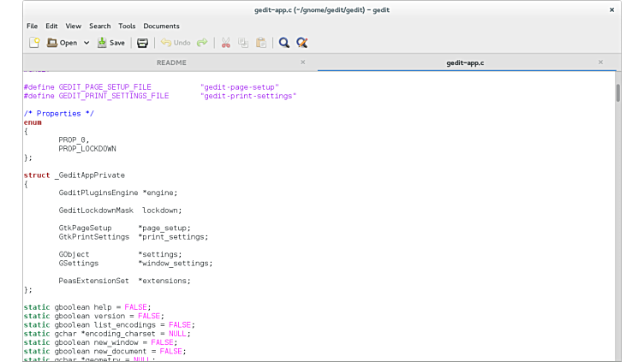The height and width of the screenshot is (362, 644).
Task: Switch to the README tab
Action: pos(171,62)
